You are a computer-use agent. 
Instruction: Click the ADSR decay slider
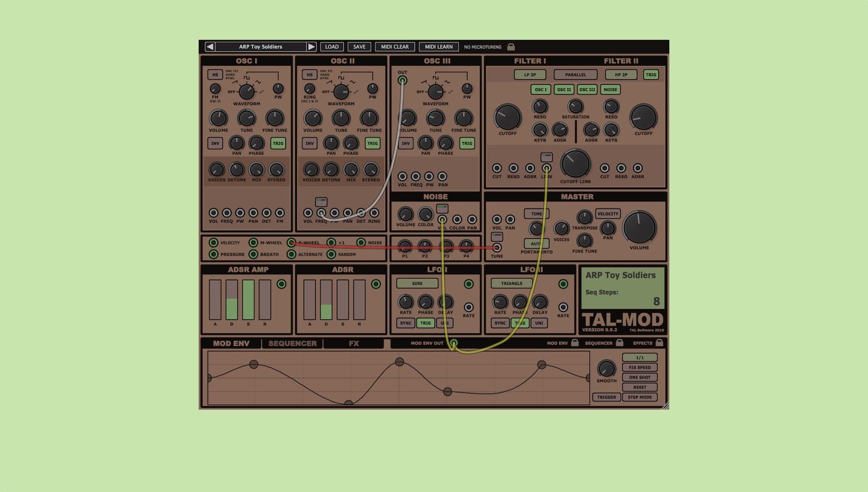pos(326,300)
